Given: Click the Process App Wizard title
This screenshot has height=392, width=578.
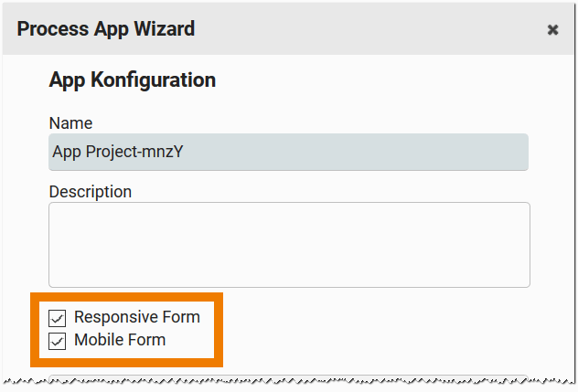Looking at the screenshot, I should (105, 29).
